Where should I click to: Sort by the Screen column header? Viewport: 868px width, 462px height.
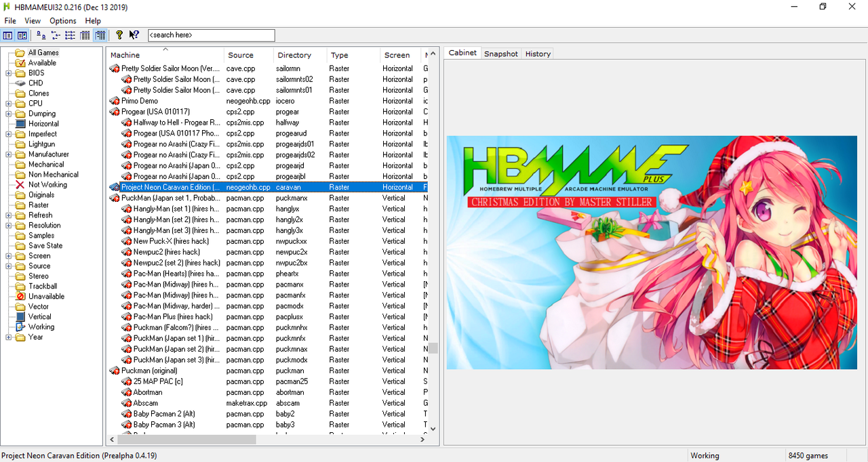coord(401,55)
